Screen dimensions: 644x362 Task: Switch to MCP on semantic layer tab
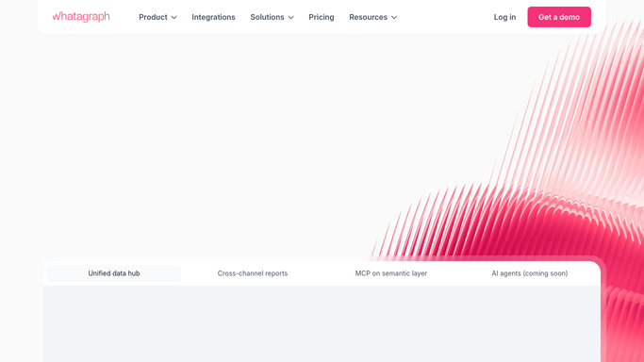391,273
